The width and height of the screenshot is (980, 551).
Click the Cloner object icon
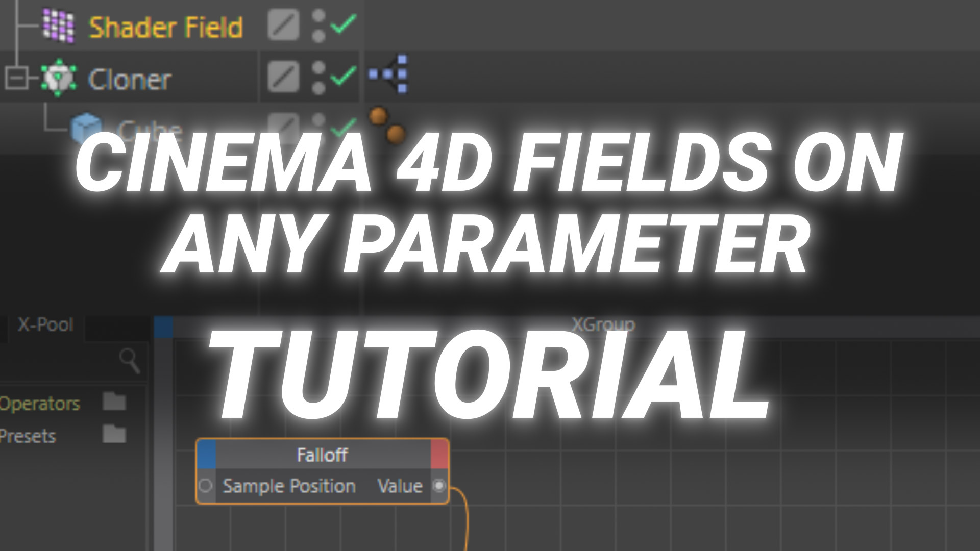tap(58, 78)
